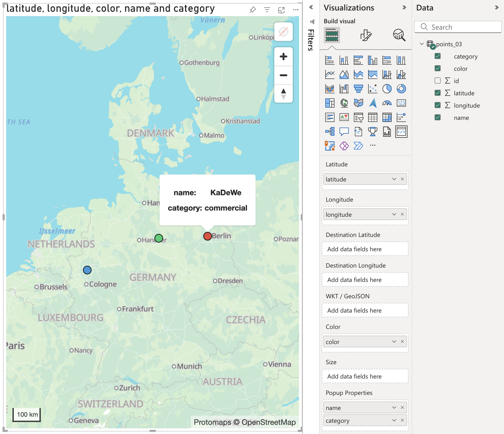Screen dimensions: 504x434
Task: Choose the gauge visual icon
Action: click(x=387, y=103)
